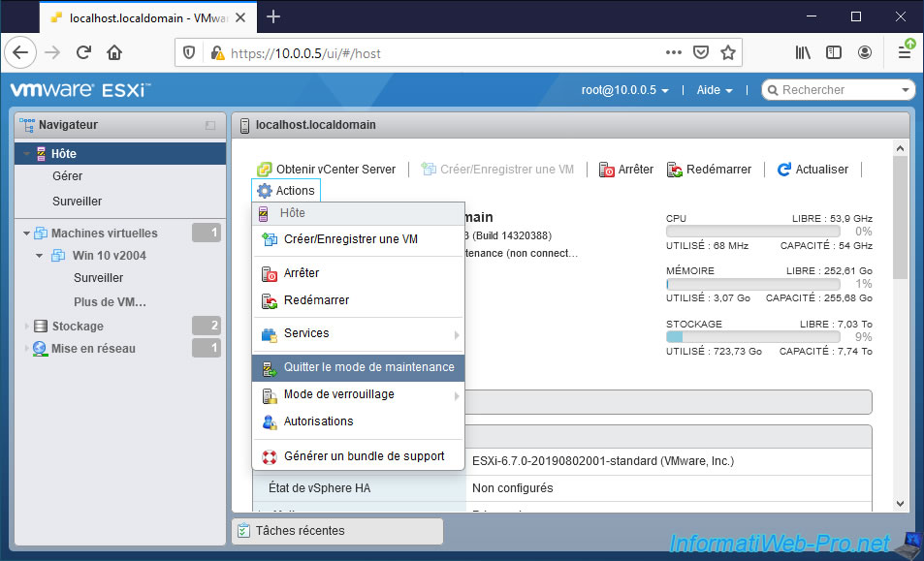
Task: Collapse the Hôte tree node
Action: (28, 154)
